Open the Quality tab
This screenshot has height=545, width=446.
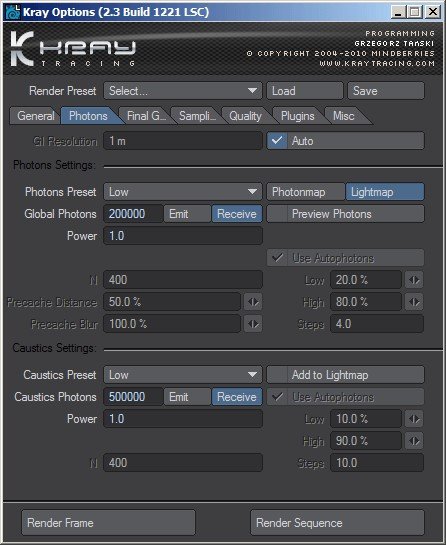click(245, 116)
